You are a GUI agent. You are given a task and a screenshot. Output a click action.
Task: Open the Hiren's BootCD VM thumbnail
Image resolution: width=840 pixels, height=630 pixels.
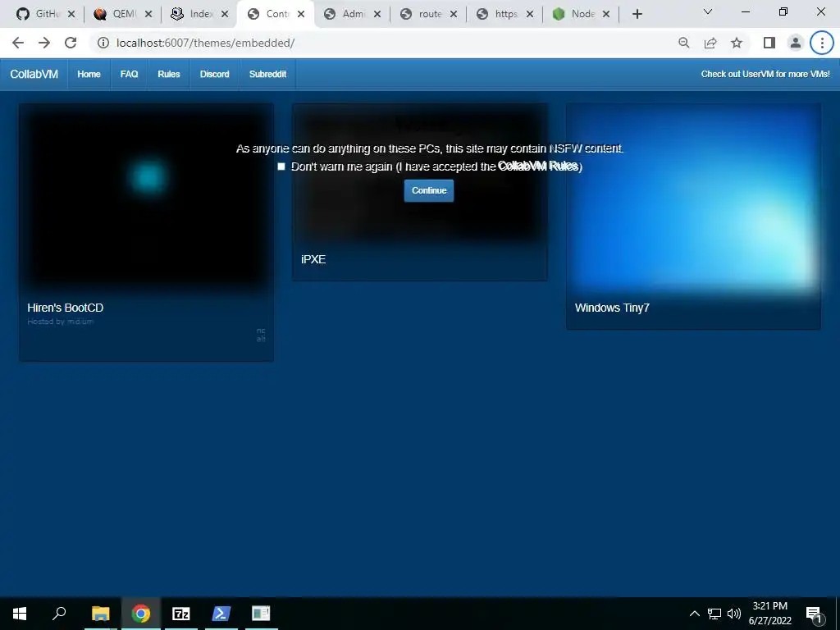tap(146, 198)
